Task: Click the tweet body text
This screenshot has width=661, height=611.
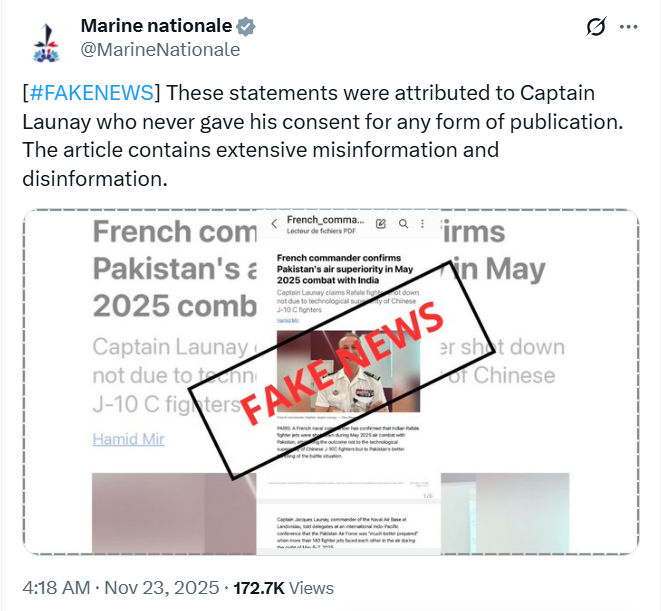Action: (323, 136)
